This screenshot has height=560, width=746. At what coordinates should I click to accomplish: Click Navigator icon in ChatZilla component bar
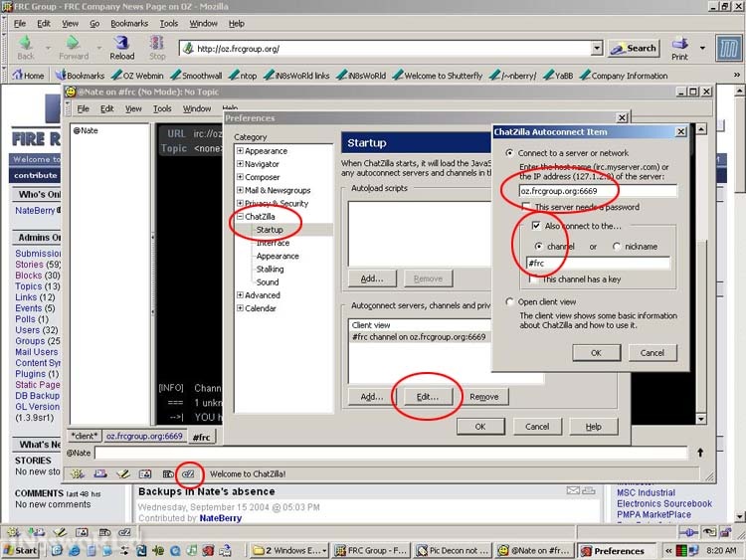[77, 473]
